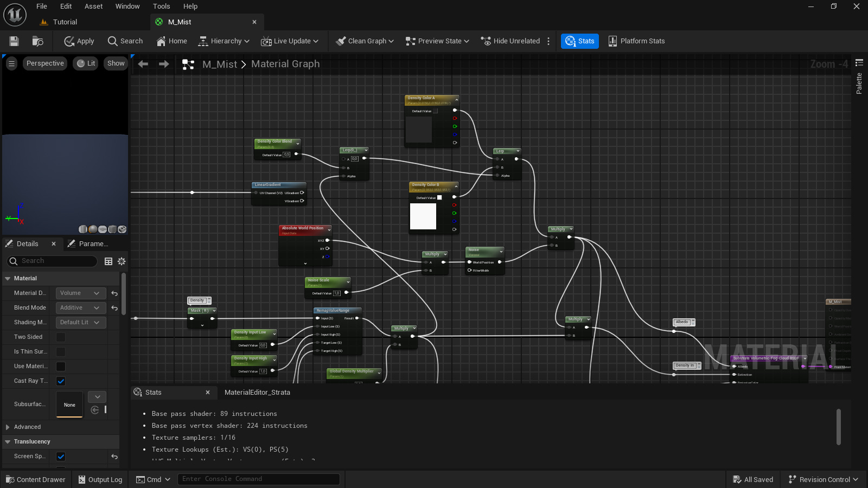Viewport: 868px width, 488px height.
Task: Select cube preview mesh icon
Action: pyautogui.click(x=112, y=229)
